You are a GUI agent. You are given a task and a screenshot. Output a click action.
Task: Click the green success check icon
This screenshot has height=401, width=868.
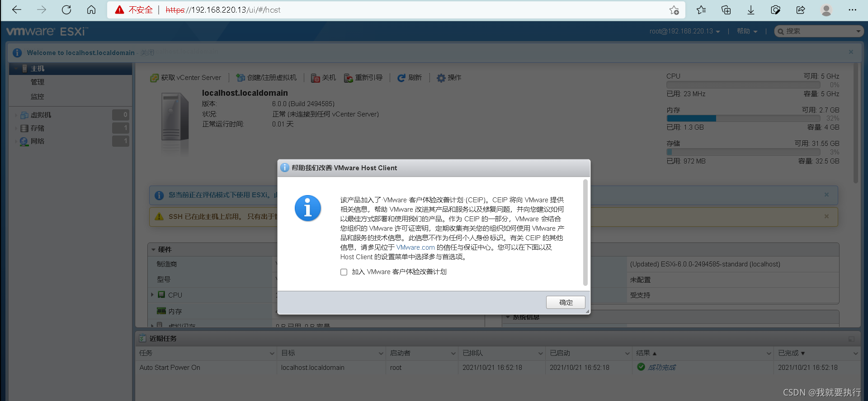[x=641, y=367]
